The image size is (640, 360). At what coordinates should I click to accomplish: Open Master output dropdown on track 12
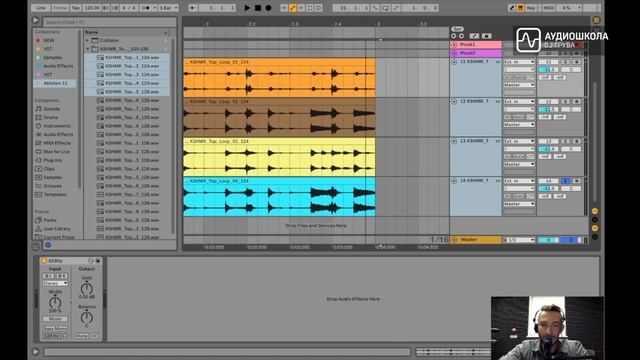(x=519, y=124)
